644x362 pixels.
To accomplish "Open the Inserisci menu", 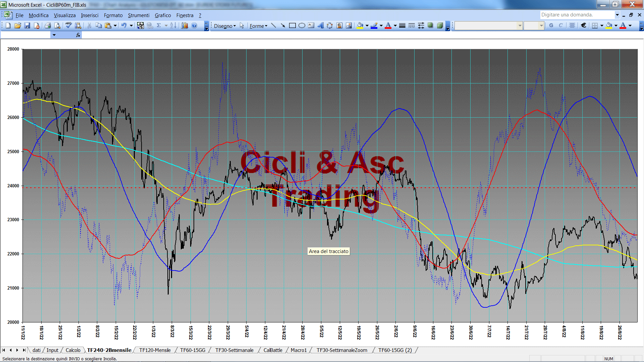I will [x=90, y=15].
